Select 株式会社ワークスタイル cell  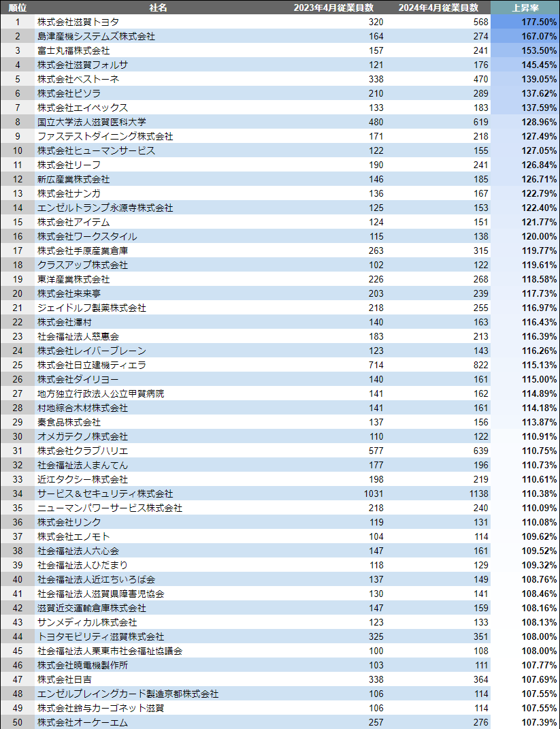(x=159, y=236)
